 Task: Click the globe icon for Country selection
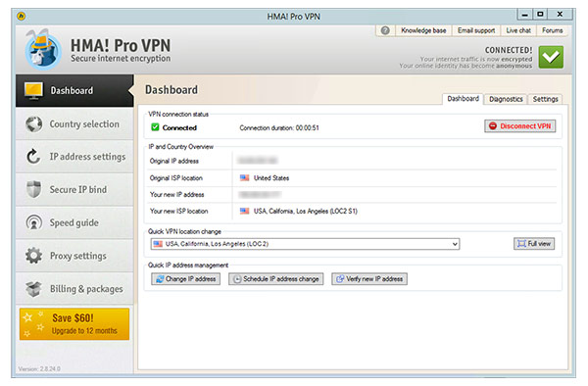pyautogui.click(x=33, y=124)
